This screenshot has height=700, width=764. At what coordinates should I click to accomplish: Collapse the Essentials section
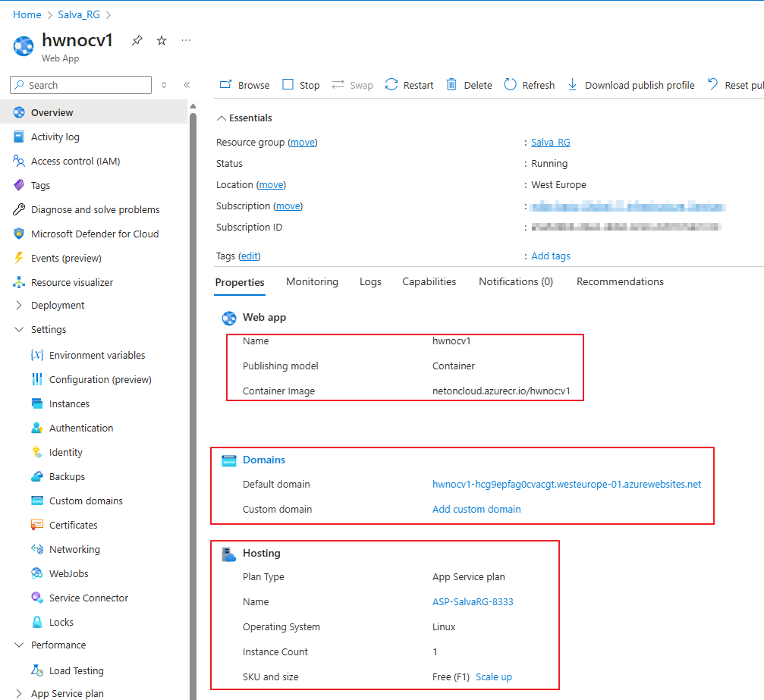[x=222, y=118]
